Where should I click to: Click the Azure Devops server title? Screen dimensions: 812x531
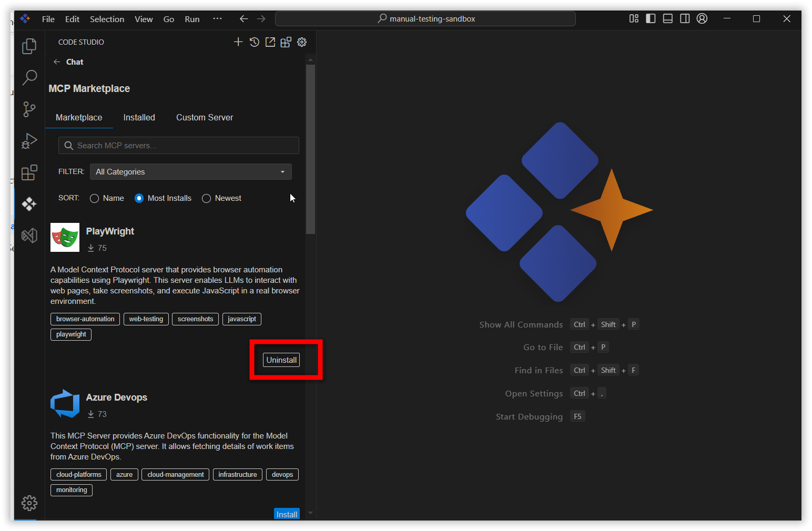pyautogui.click(x=117, y=397)
